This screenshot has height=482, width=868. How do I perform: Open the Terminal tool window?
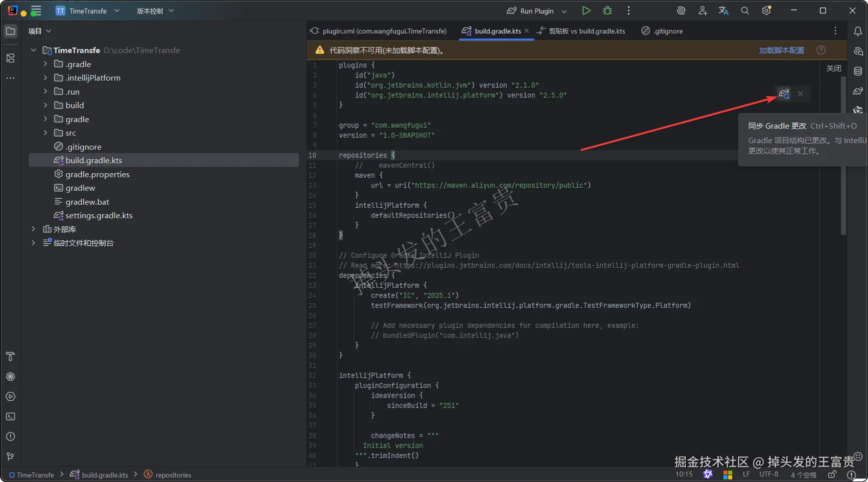tap(11, 416)
